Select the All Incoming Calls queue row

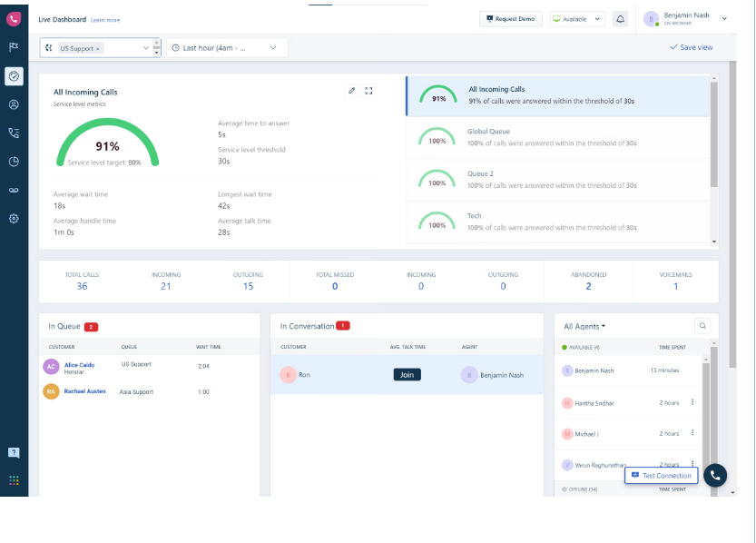558,95
